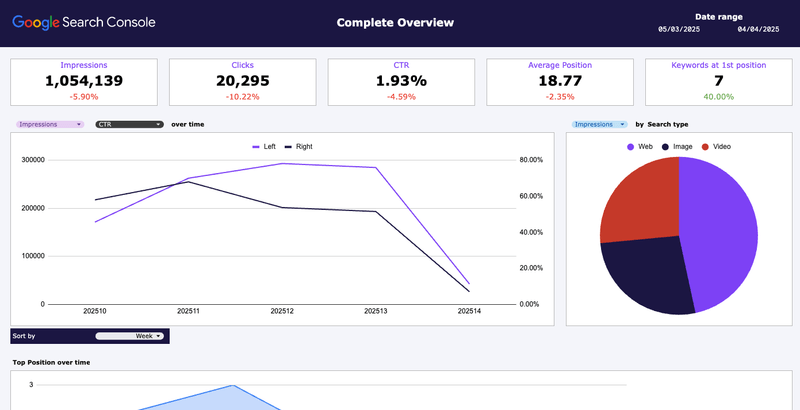
Task: Click the Keywords at 1st position value 7
Action: (x=719, y=81)
